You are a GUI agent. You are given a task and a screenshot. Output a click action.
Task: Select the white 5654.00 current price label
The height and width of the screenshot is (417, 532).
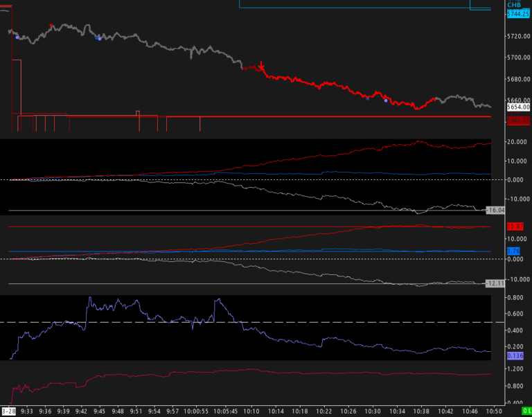[518, 107]
